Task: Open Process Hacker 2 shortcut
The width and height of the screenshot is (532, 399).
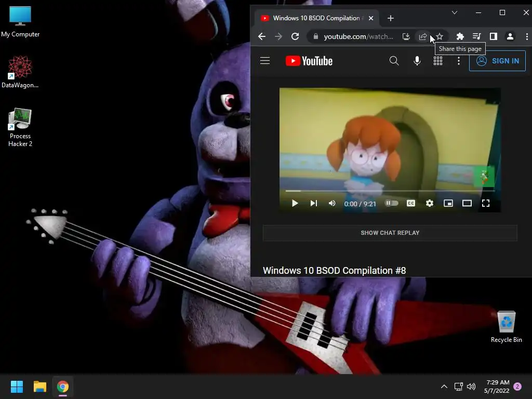Action: click(20, 127)
